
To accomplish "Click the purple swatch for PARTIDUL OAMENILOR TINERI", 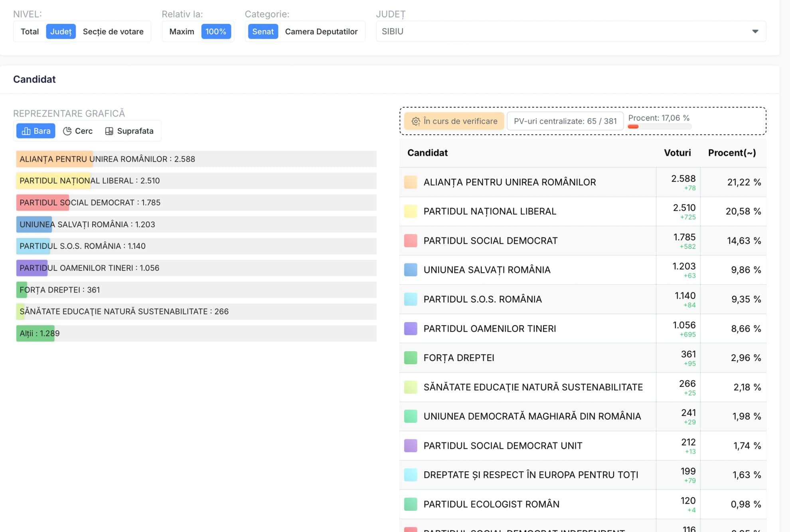I will click(411, 328).
